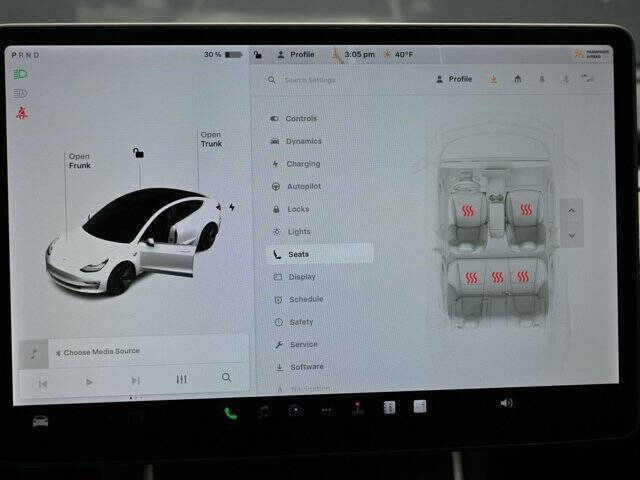640x480 pixels.
Task: Toggle driver seat heater
Action: (x=467, y=211)
